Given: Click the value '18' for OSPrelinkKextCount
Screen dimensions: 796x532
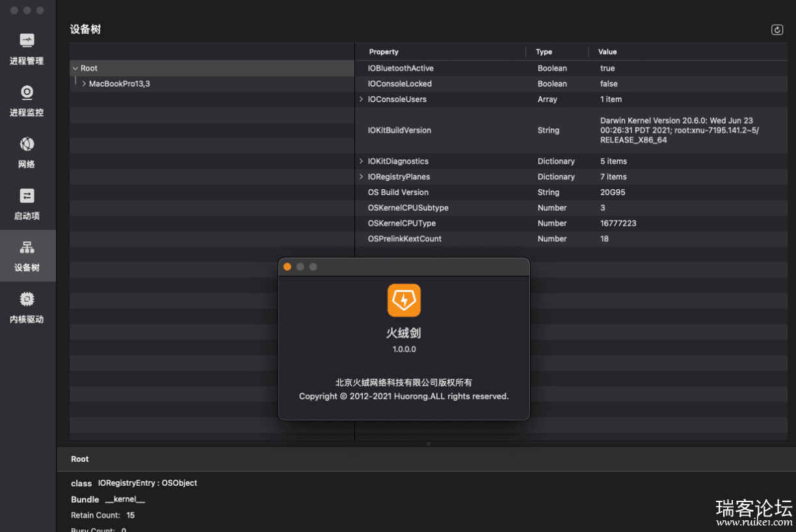Looking at the screenshot, I should point(605,239).
